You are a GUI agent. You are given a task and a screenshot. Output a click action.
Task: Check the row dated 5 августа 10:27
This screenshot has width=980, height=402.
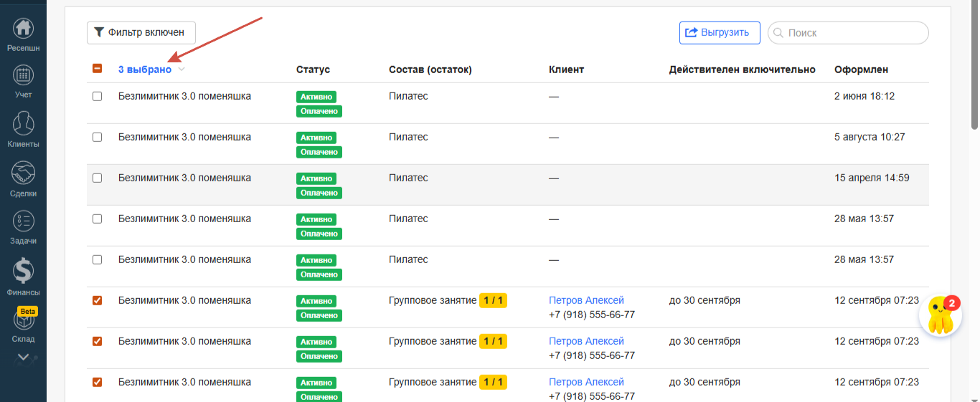pos(98,137)
